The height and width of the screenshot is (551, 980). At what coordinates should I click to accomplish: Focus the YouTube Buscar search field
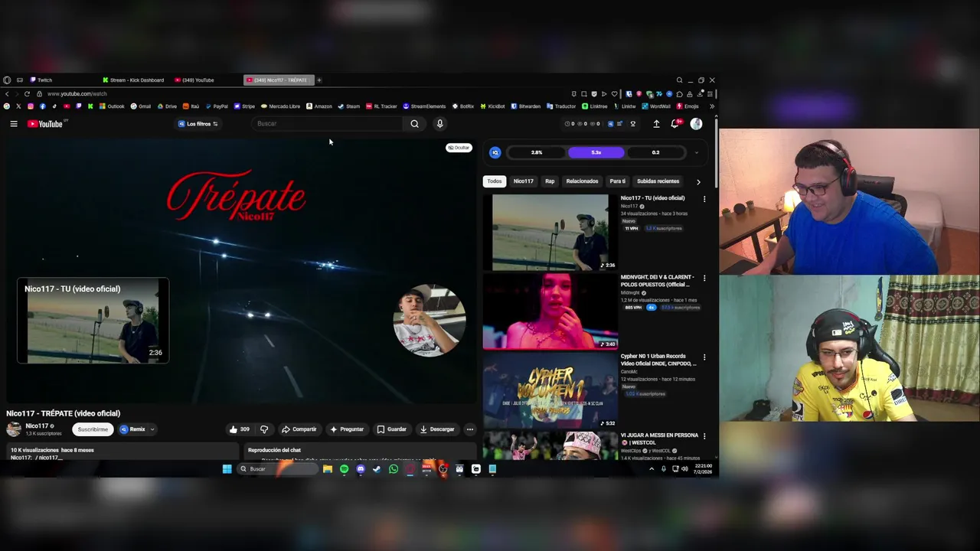[x=328, y=124]
